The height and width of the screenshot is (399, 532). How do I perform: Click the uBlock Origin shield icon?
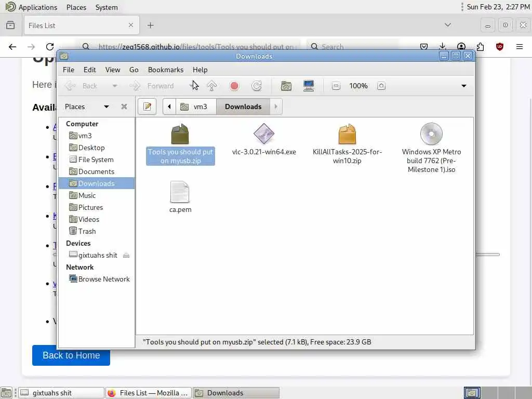coord(499,47)
